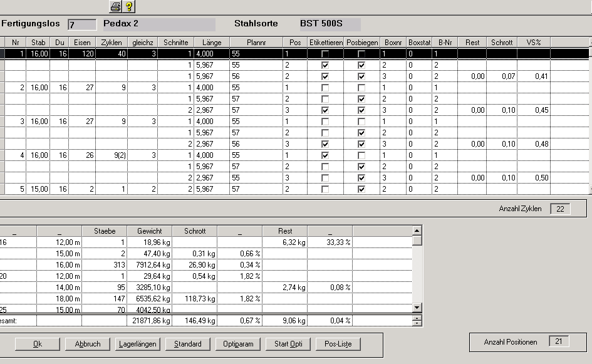Viewport: 592px width, 364px height.
Task: Open the Pos-Liste
Action: (x=338, y=344)
